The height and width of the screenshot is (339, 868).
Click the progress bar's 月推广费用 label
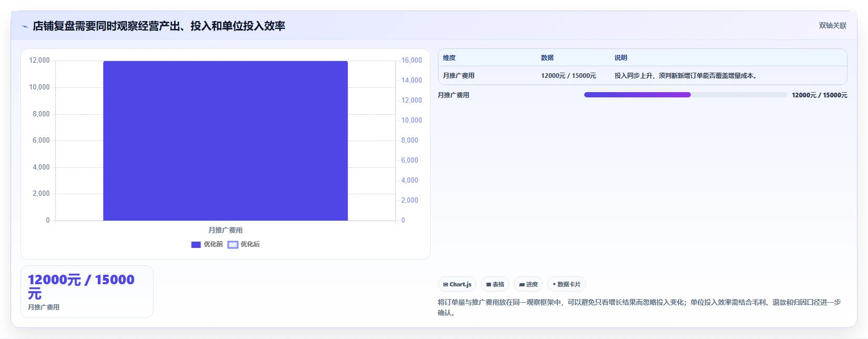(454, 95)
